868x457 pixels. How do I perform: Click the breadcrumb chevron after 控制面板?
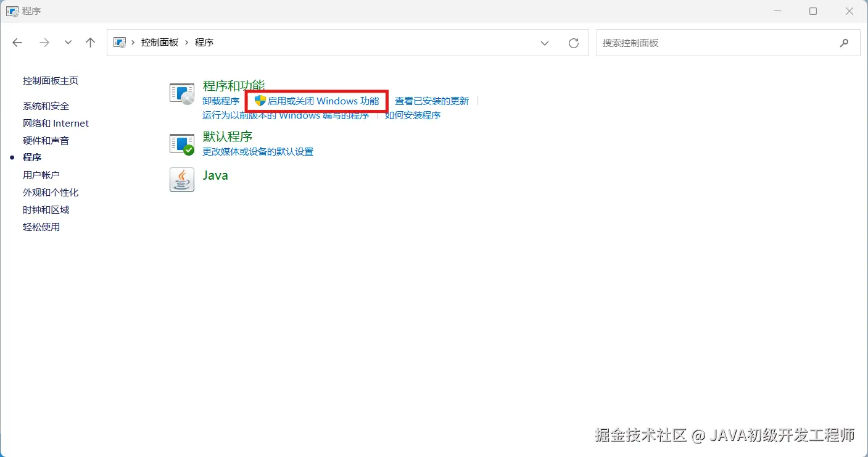tap(187, 43)
